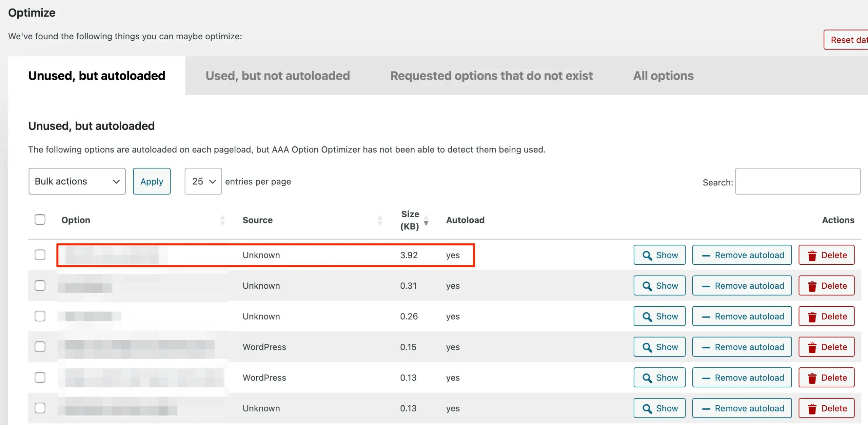Sort by Option column arrows

pos(222,220)
